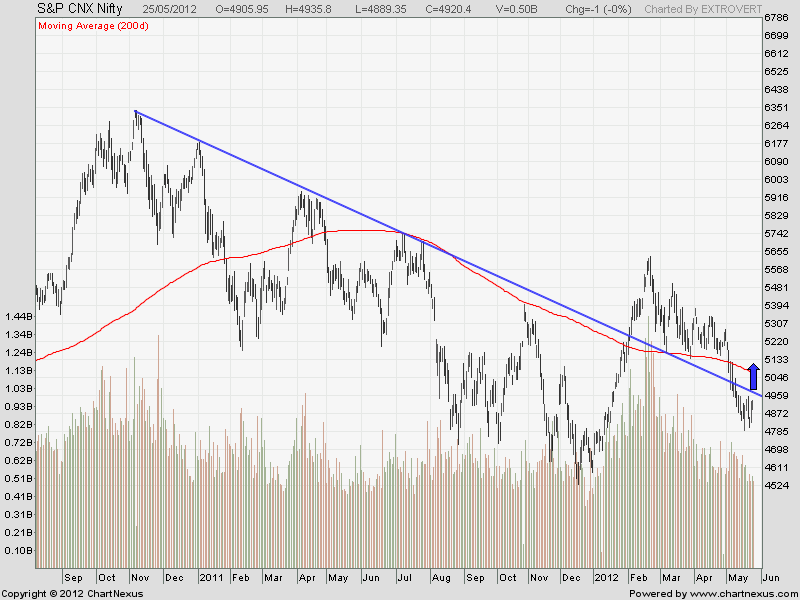This screenshot has width=800, height=600.
Task: Click the 2011 year marker on time axis
Action: (211, 577)
